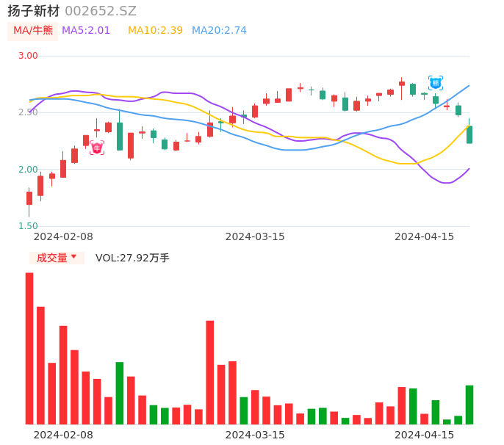
Task: Toggle the blue MA20 line legend
Action: pos(219,31)
